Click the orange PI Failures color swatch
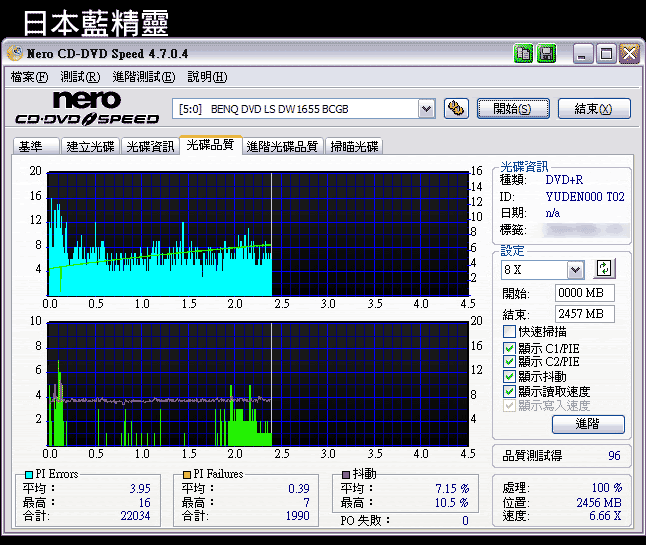 coord(187,475)
